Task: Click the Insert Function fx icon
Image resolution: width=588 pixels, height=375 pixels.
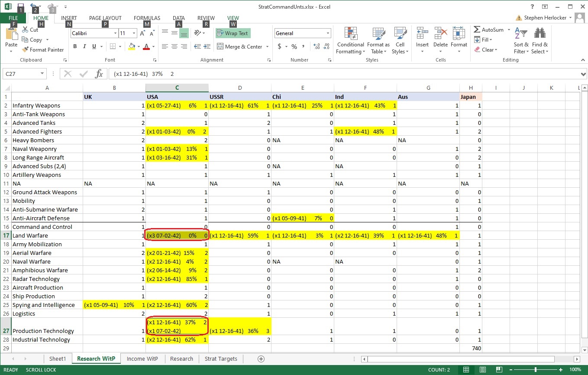Action: click(x=99, y=74)
